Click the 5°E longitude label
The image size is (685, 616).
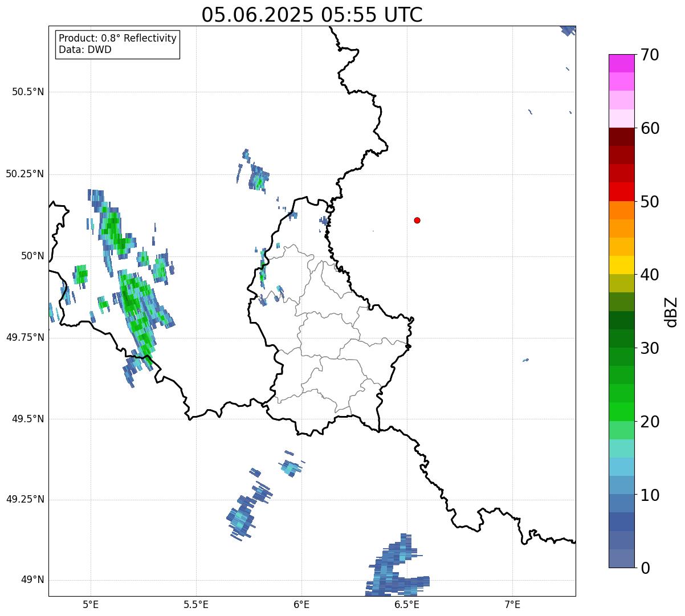click(x=91, y=604)
